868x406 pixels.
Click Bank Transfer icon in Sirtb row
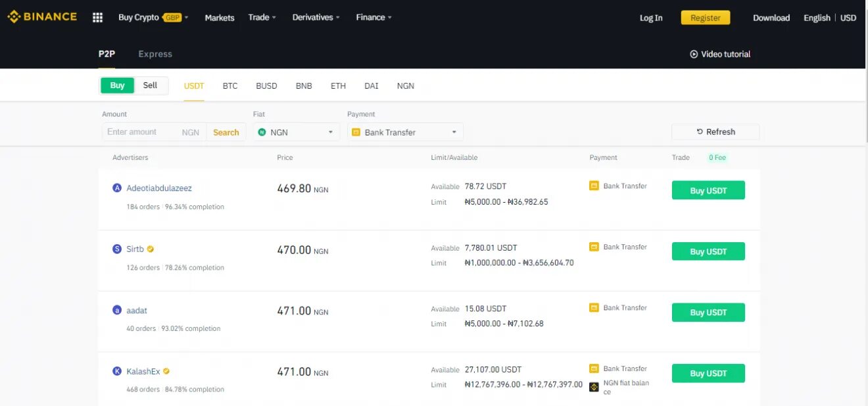tap(594, 247)
